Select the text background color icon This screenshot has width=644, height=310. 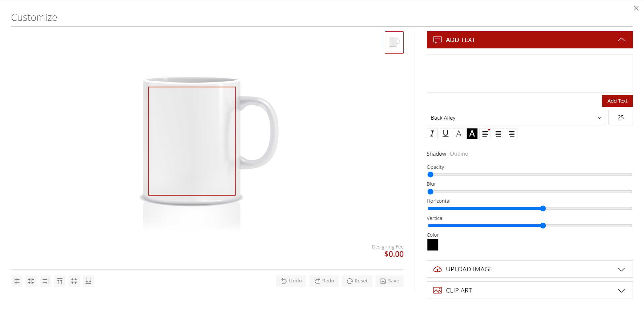[x=472, y=133]
